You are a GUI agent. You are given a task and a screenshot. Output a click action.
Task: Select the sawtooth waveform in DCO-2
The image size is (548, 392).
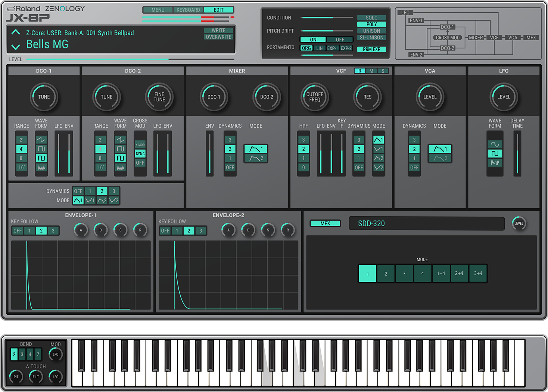(121, 139)
